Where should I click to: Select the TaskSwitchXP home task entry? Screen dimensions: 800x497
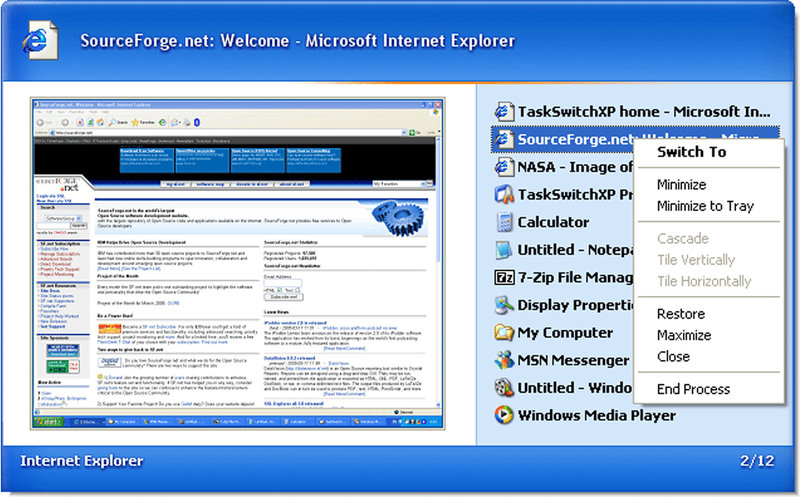click(635, 111)
